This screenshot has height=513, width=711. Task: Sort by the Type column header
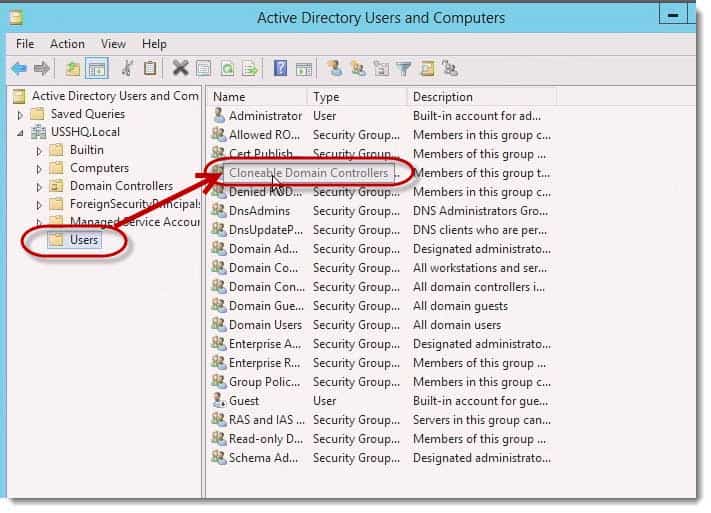click(357, 97)
